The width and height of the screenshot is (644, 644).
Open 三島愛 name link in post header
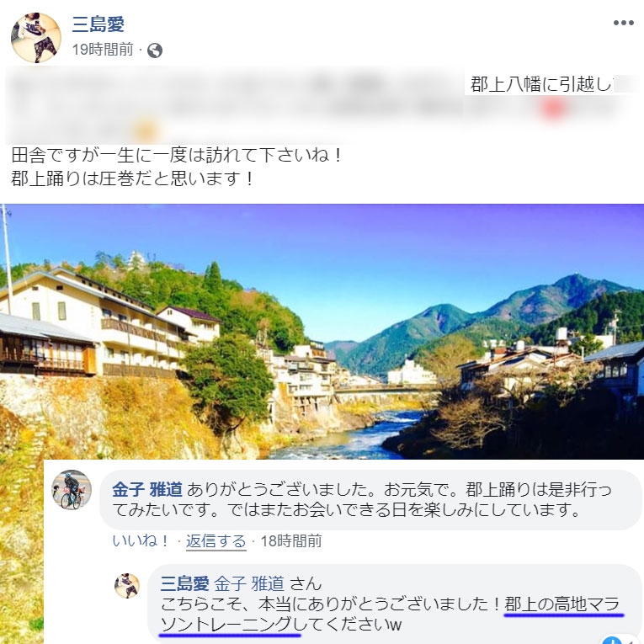pyautogui.click(x=98, y=24)
